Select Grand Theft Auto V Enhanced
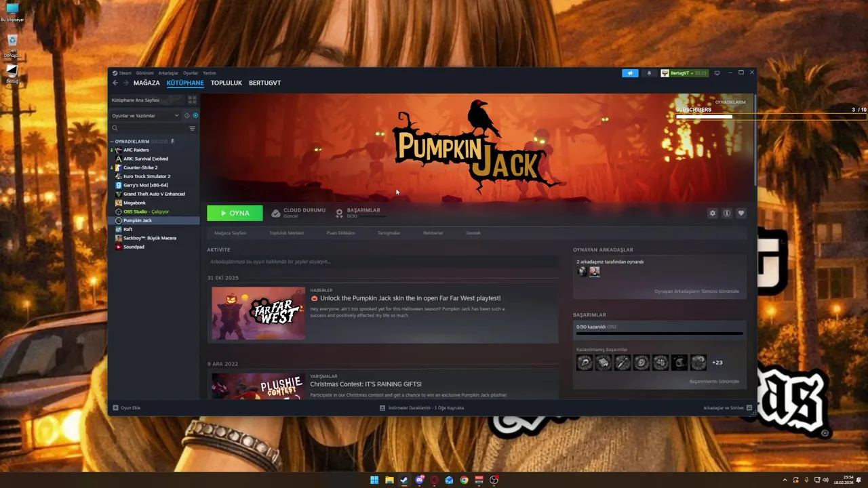The height and width of the screenshot is (488, 868). point(155,194)
